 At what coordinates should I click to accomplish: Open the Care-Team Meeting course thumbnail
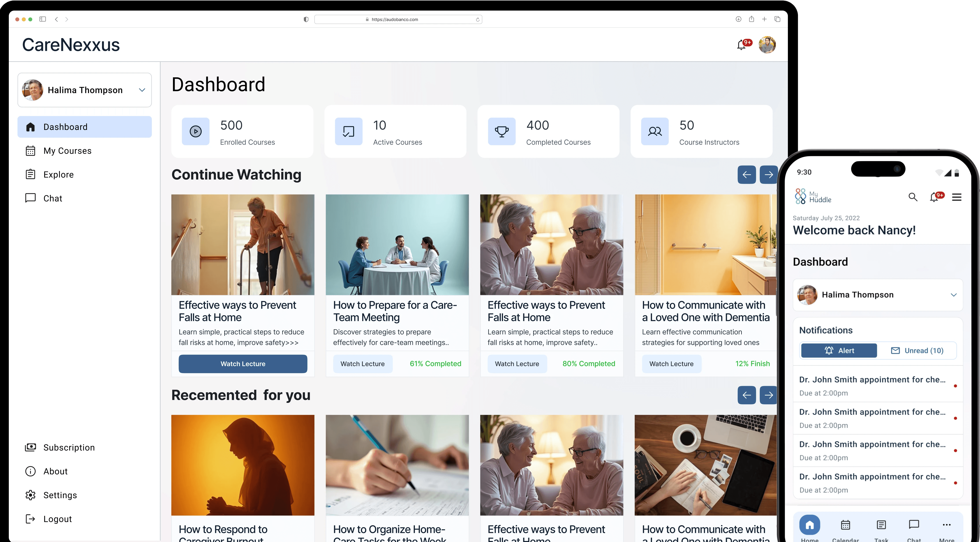click(x=397, y=245)
